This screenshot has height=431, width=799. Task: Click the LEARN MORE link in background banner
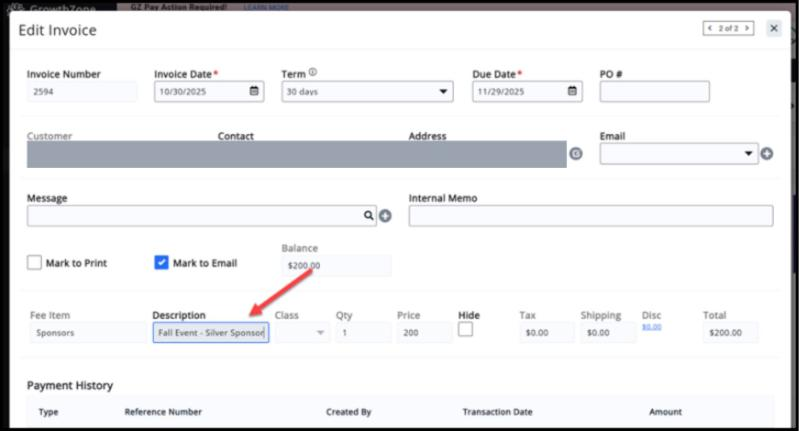tap(265, 7)
